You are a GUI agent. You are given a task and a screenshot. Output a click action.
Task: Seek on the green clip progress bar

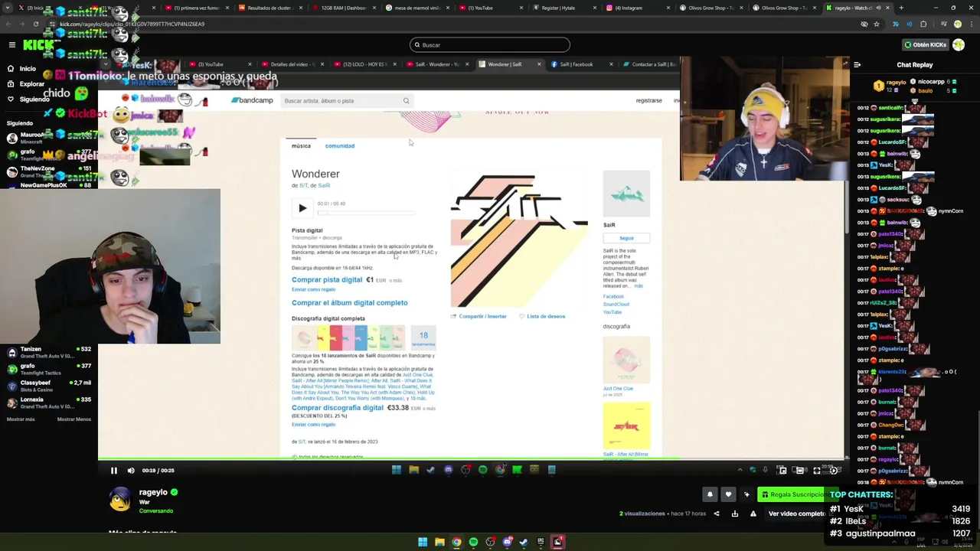click(471, 459)
